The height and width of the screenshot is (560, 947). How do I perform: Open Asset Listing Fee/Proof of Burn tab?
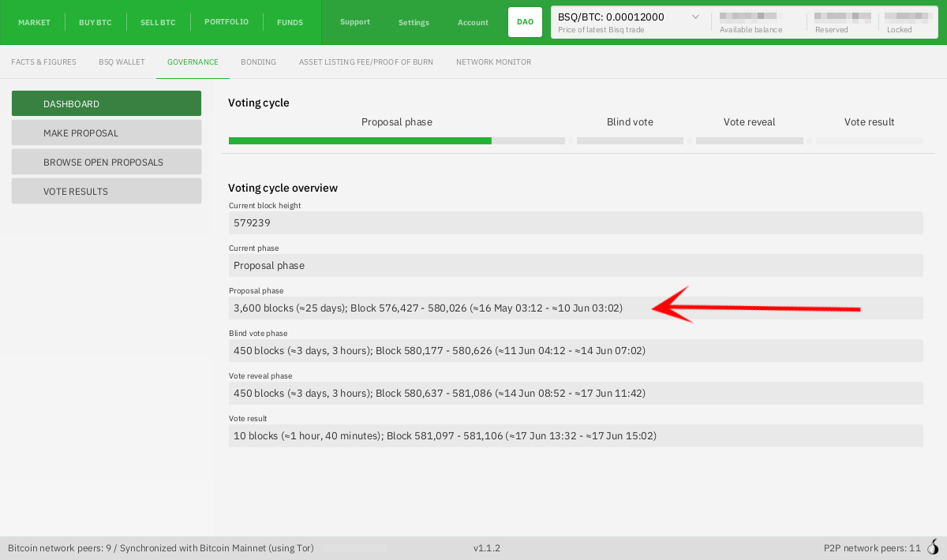coord(366,62)
